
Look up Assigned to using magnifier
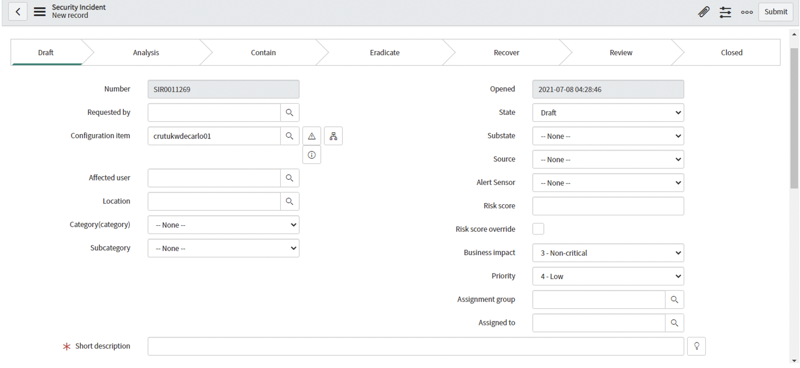(674, 323)
